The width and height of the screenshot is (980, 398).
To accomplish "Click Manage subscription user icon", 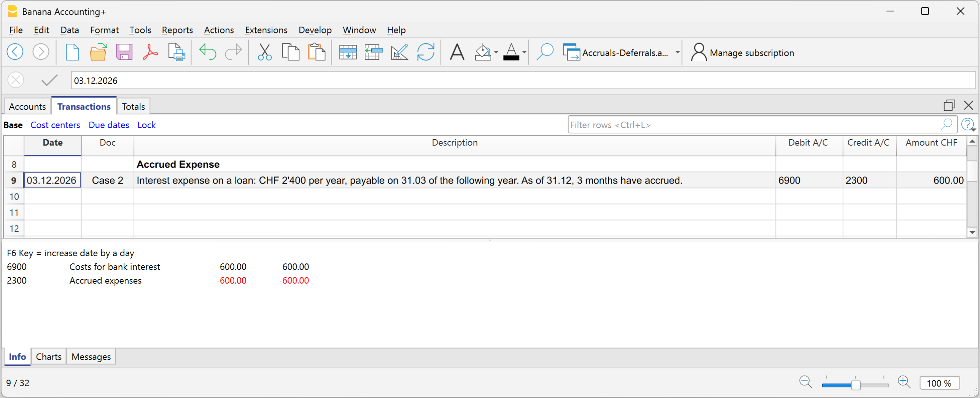I will pos(698,52).
